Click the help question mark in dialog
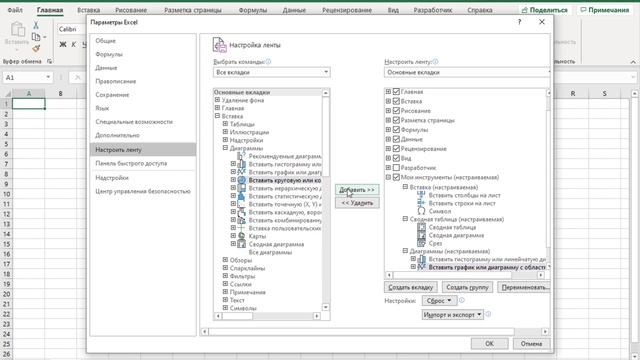 (519, 22)
